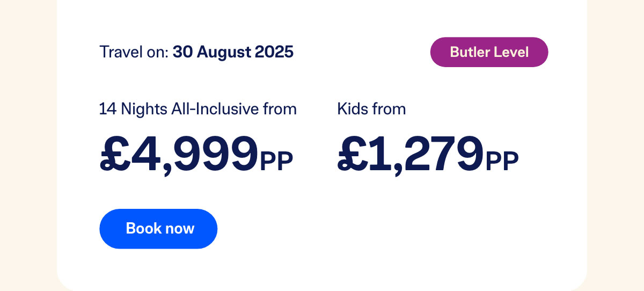Click the word Book on the button
Screen dimensions: 644x291
(142, 229)
